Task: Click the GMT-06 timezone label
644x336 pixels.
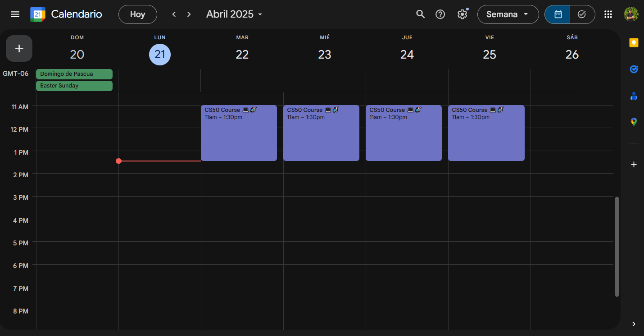Action: point(16,74)
